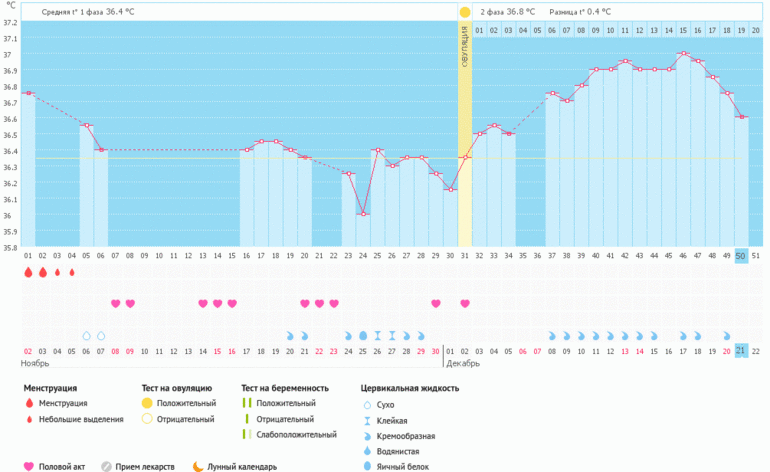Click the creamy fluid drop on day 50
Image resolution: width=770 pixels, height=472 pixels.
tap(741, 335)
